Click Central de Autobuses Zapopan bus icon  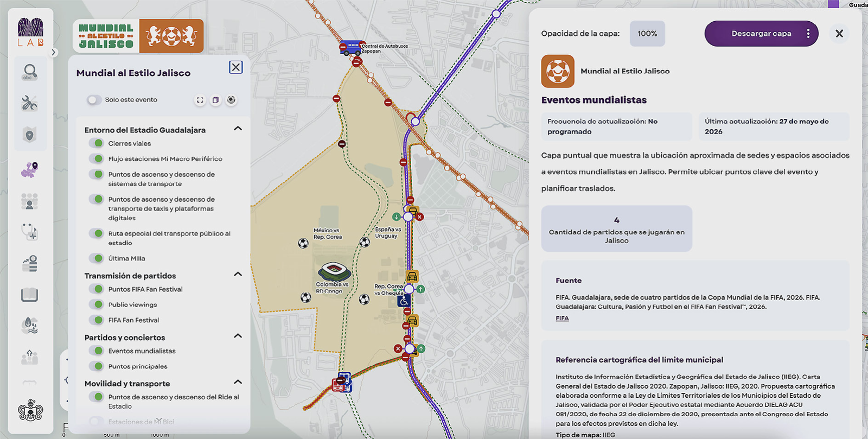(351, 47)
